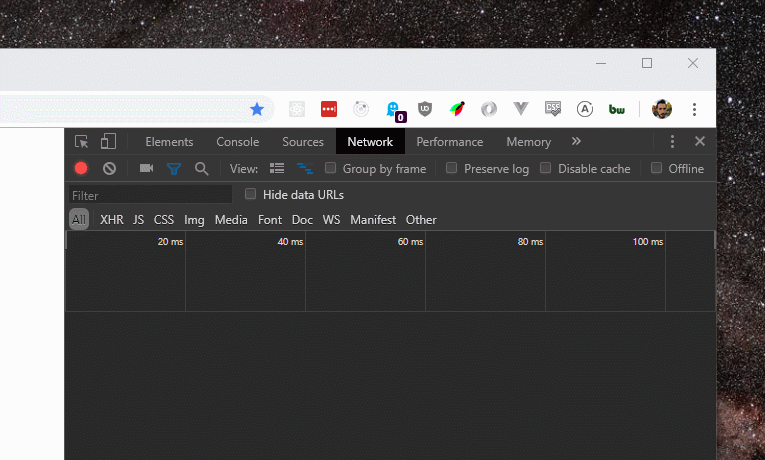
Task: Click the colorful feather extension icon
Action: (457, 109)
